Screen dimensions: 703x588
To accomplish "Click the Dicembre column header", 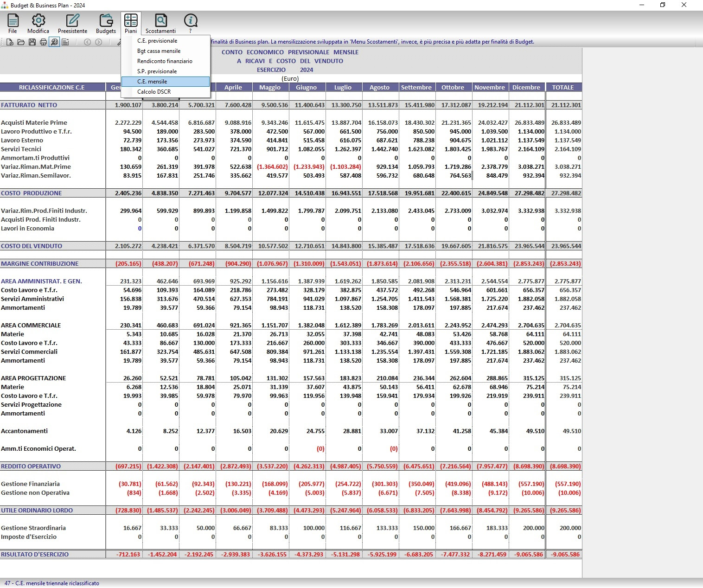I will [x=526, y=87].
